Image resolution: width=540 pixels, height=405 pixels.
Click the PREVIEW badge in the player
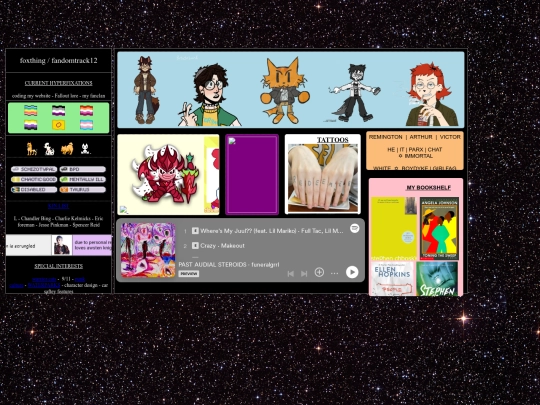coord(189,274)
